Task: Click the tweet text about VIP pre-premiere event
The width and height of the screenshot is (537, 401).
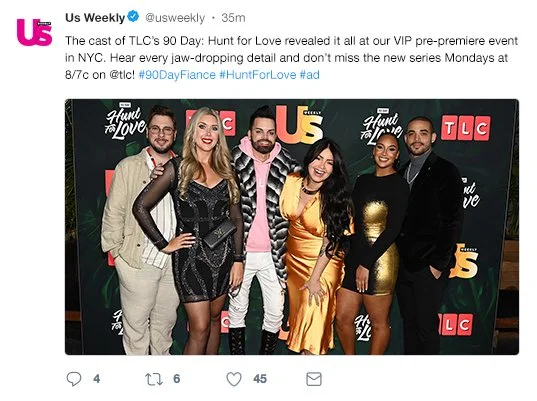Action: (291, 58)
